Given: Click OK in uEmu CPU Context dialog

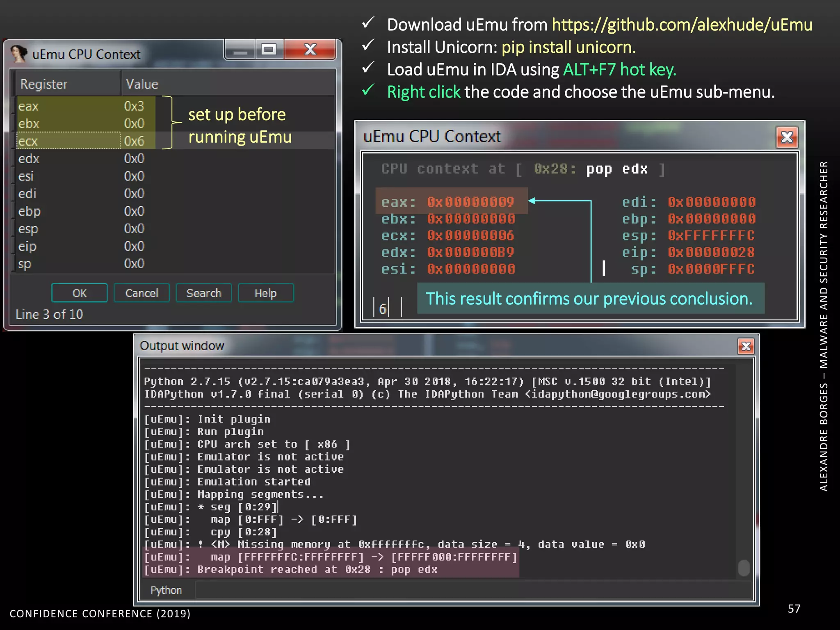Looking at the screenshot, I should [x=79, y=293].
